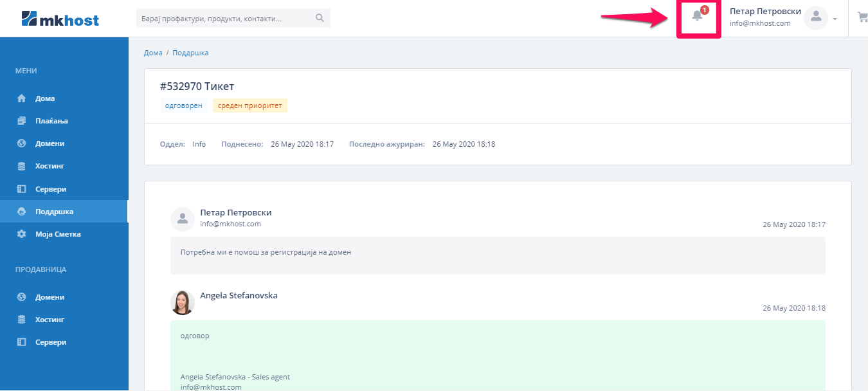
Task: Open the notifications bell icon
Action: [x=697, y=16]
